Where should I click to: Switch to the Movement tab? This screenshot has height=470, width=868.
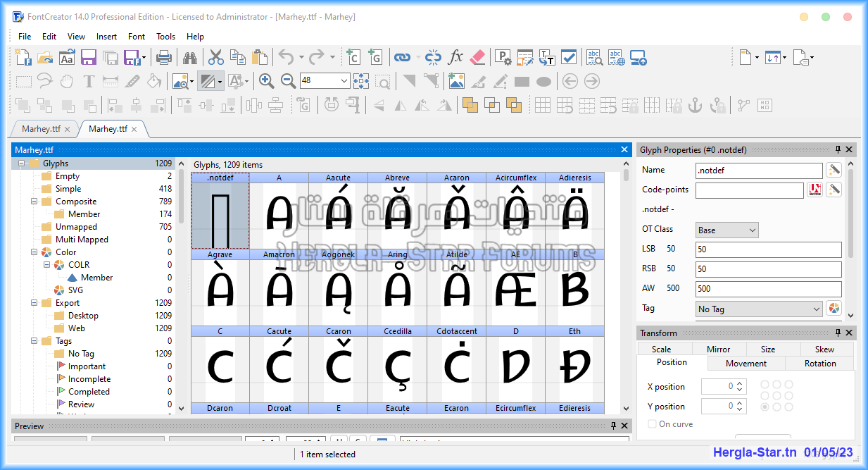click(746, 364)
